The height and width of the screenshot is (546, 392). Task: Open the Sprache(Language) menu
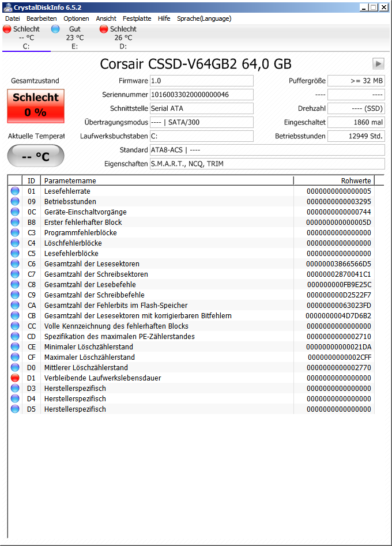pyautogui.click(x=204, y=18)
